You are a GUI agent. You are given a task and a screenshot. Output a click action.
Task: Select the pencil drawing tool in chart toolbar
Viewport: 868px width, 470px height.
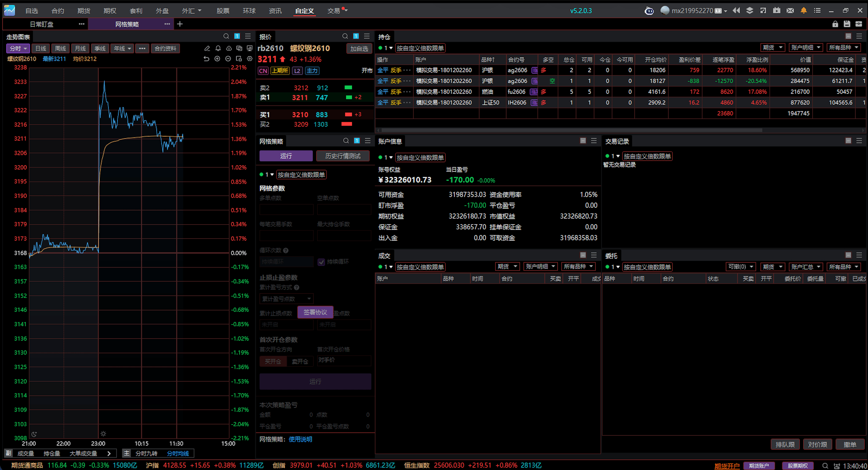pyautogui.click(x=207, y=49)
